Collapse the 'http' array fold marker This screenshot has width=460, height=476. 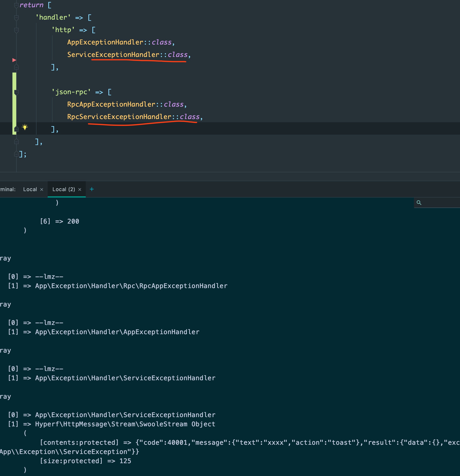coord(16,30)
